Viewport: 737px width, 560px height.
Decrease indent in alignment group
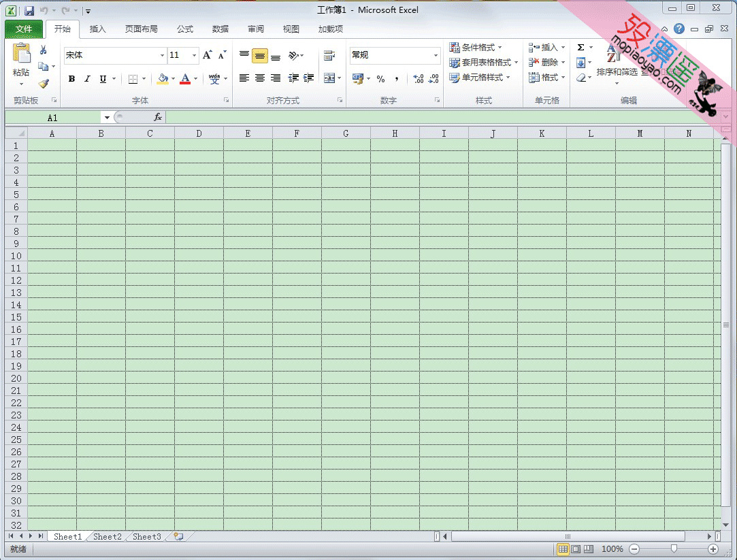[x=293, y=78]
